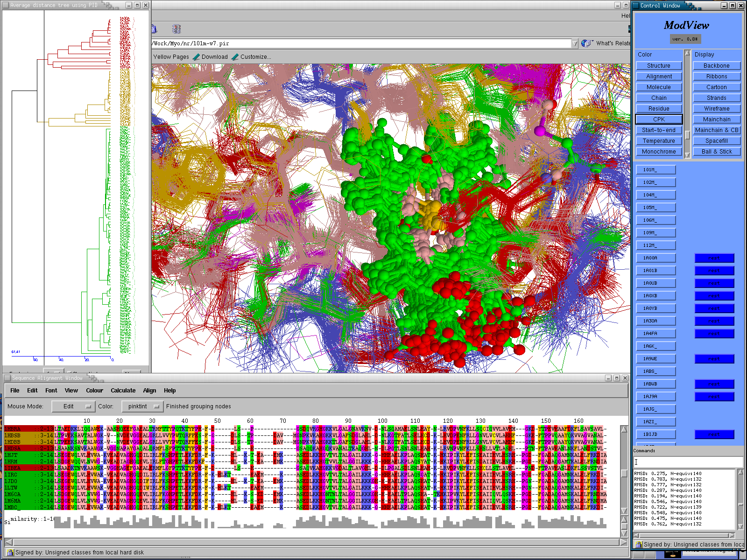Toggle the 1A6K_ molecule button
Viewport: 747px width, 560px height.
pos(655,346)
